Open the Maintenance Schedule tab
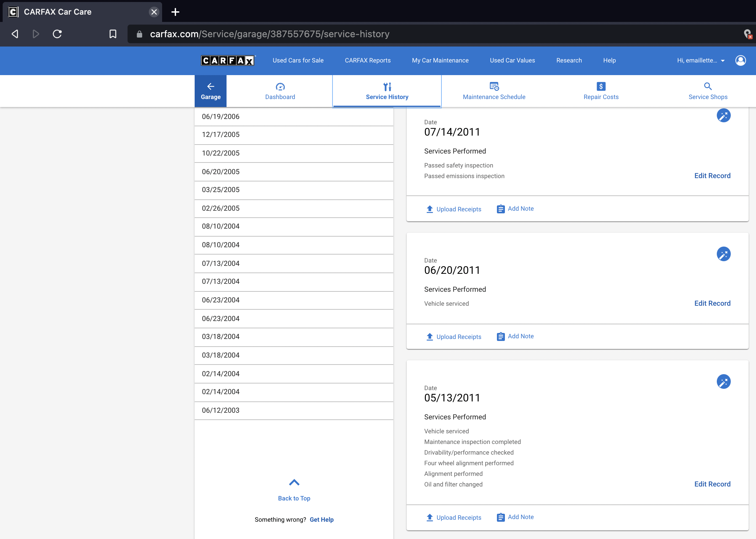The height and width of the screenshot is (539, 756). click(494, 91)
